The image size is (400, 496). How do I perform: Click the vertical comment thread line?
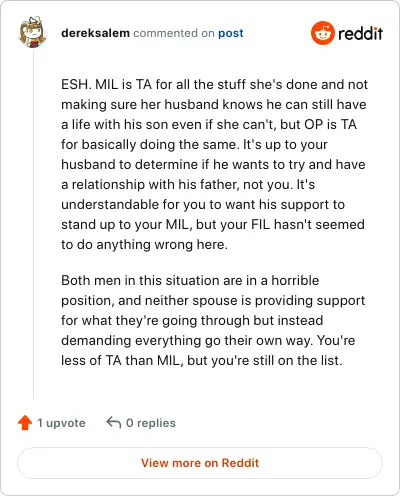coord(33,224)
